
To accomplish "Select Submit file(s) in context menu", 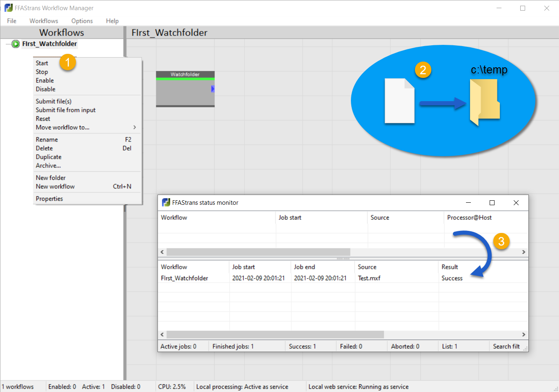I will click(x=88, y=101).
